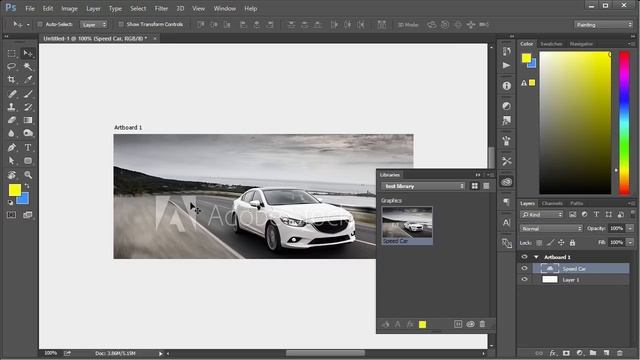
Task: Select the Zoom tool
Action: tap(28, 175)
